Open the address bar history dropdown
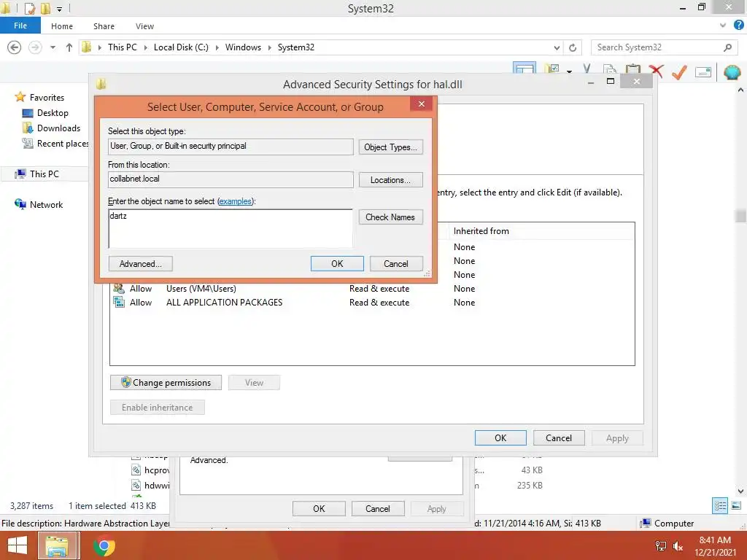 pos(557,47)
